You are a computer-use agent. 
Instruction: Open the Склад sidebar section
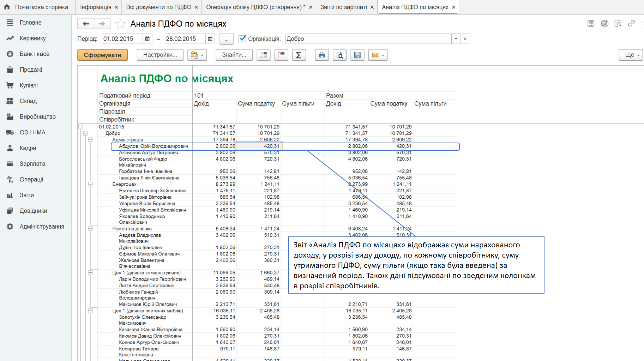click(28, 101)
